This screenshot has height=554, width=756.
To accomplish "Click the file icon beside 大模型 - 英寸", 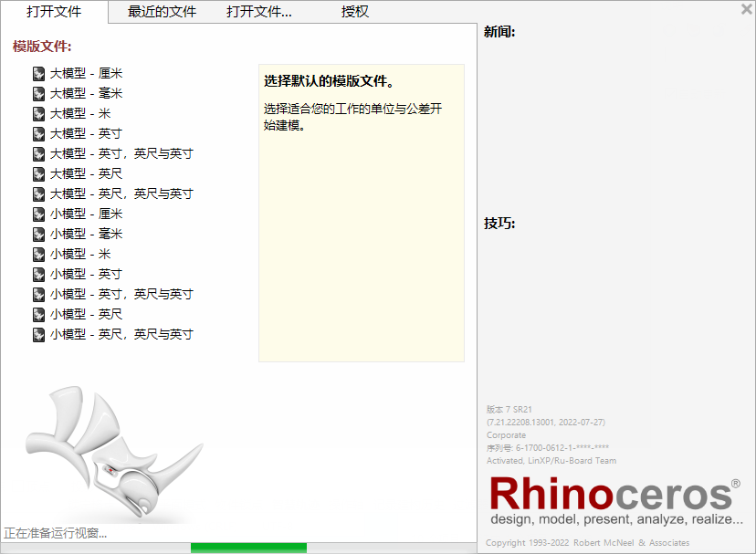I will click(x=38, y=134).
